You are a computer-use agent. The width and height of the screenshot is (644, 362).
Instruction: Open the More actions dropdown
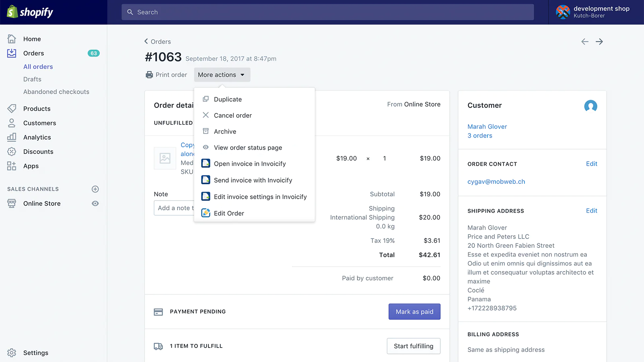click(x=222, y=74)
